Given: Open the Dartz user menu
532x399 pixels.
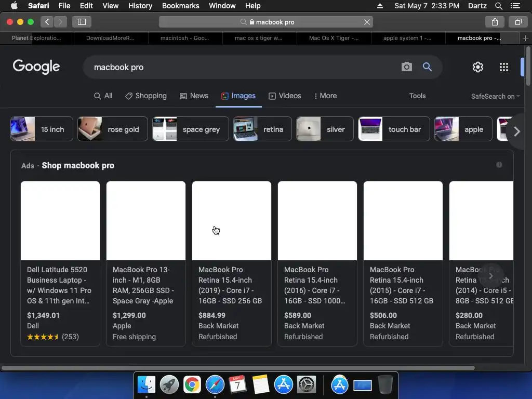Looking at the screenshot, I should coord(477,6).
